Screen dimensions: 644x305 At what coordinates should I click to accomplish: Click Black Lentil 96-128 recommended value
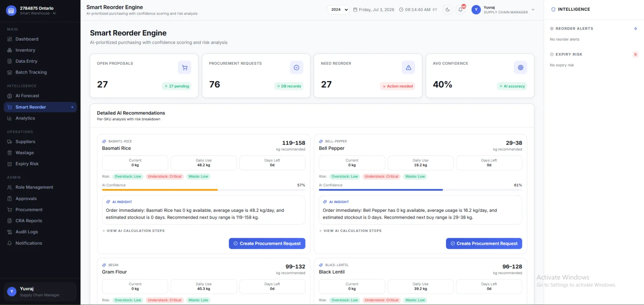(512, 267)
